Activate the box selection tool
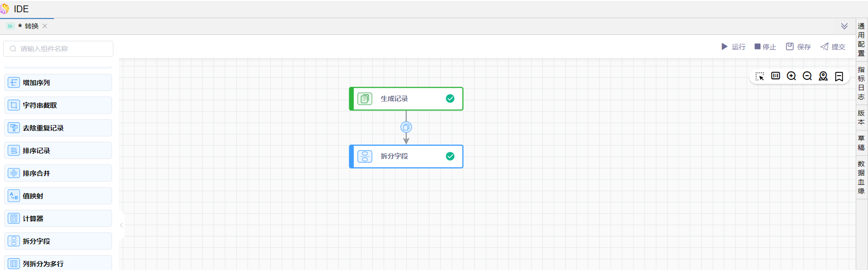 tap(760, 76)
